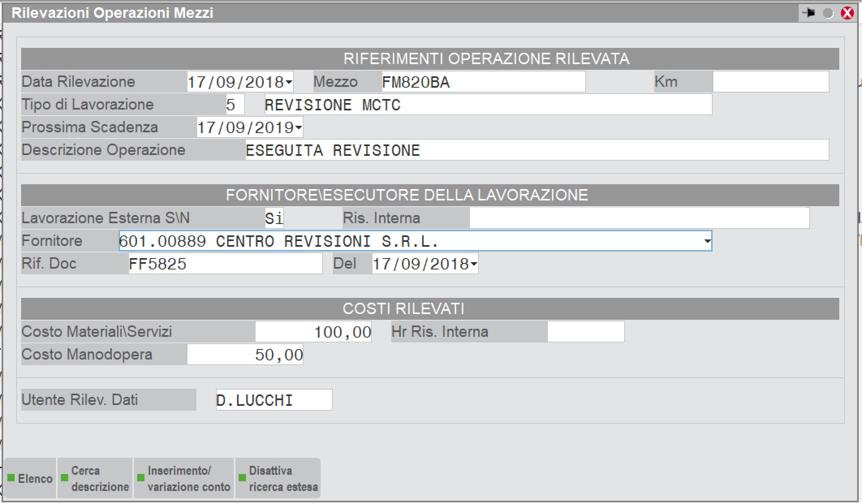Click the Costo Manodopera amount field
862x504 pixels.
pos(245,355)
